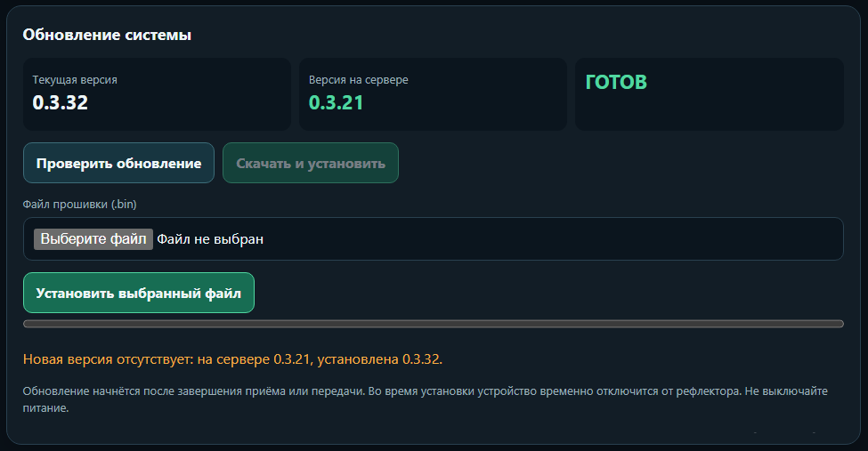Click на сервере 0.3.21 in orange message
Image resolution: width=868 pixels, height=451 pixels.
click(256, 359)
